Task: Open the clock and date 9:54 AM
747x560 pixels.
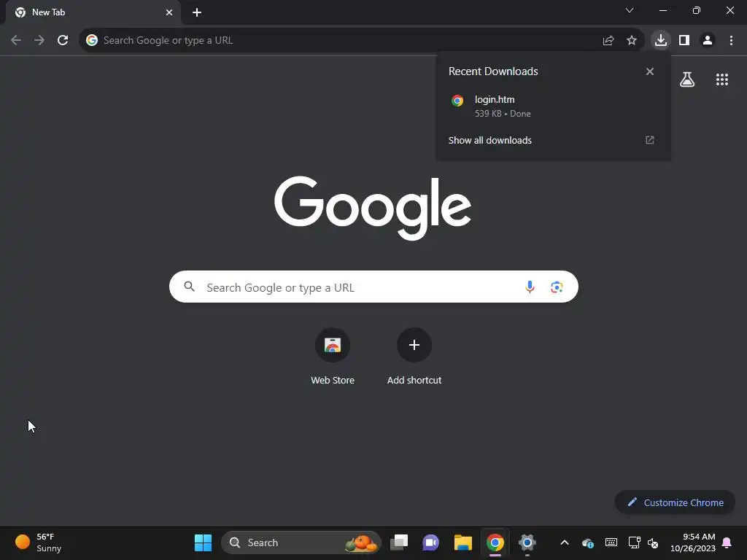Action: tap(693, 542)
